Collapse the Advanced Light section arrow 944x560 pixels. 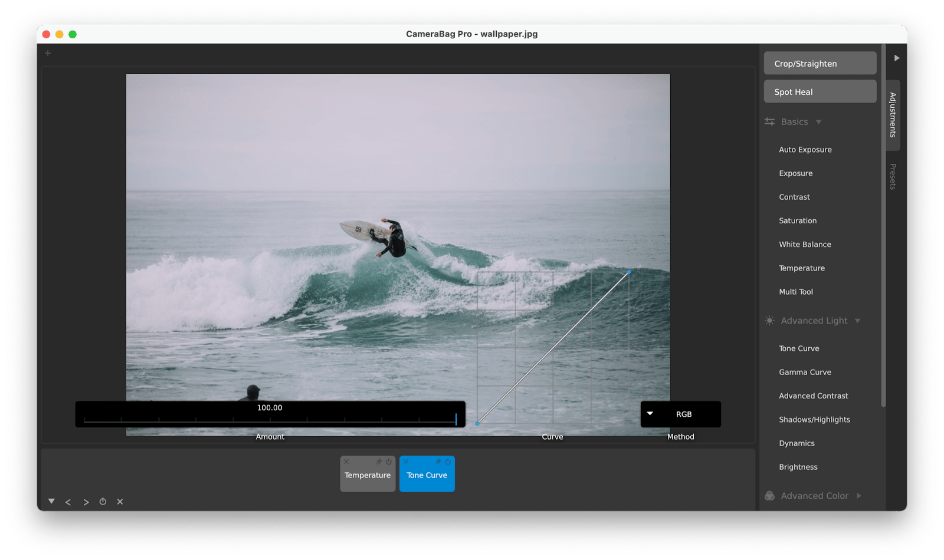coord(857,321)
